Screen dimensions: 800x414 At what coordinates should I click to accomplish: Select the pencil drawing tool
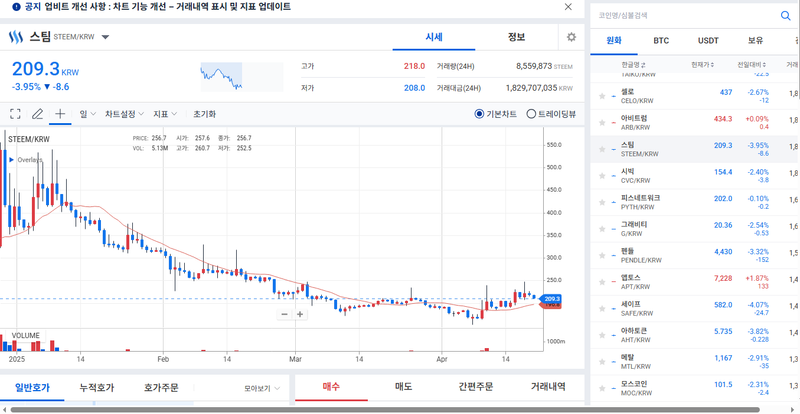[37, 114]
